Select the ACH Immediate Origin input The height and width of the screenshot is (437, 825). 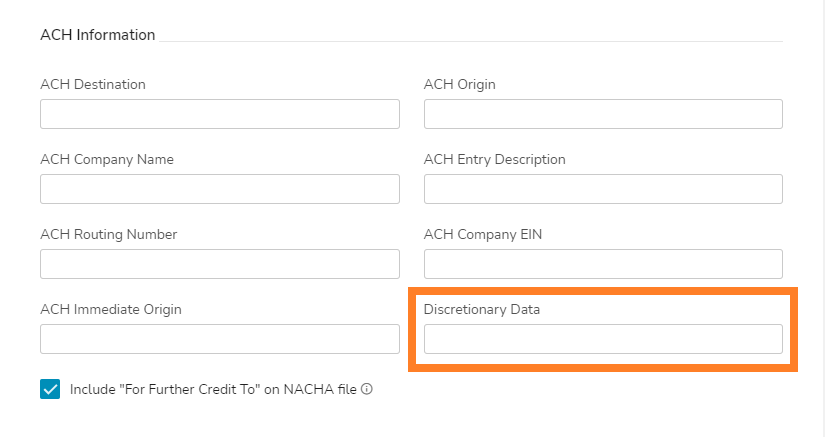(x=219, y=339)
